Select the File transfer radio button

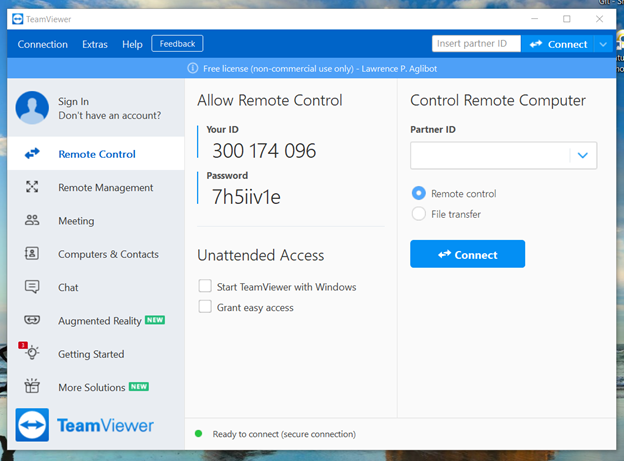419,214
